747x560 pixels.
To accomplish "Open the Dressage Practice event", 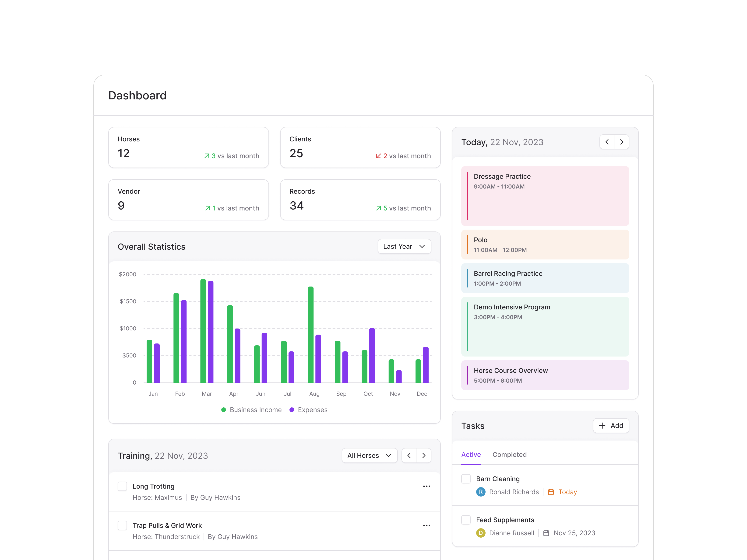I will pyautogui.click(x=545, y=196).
